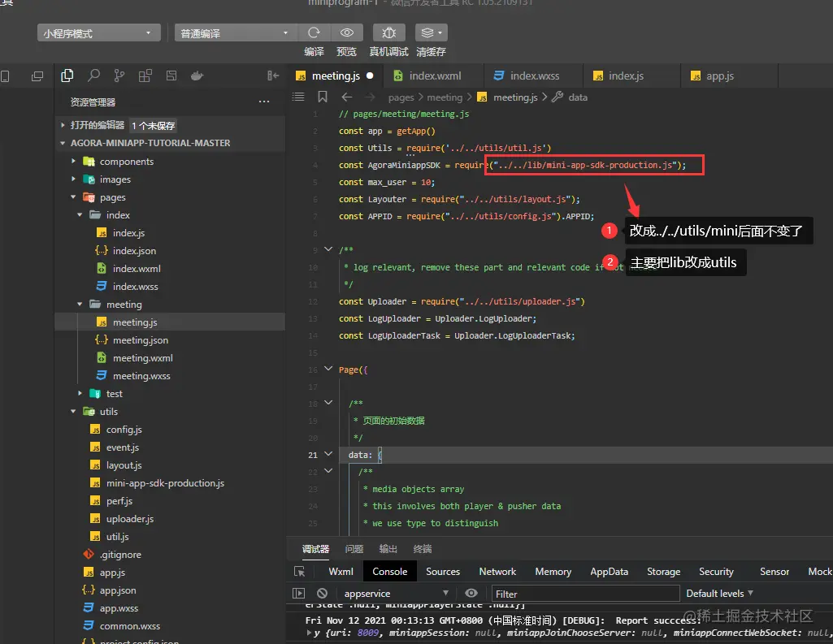Click the bookmark icon in breadcrumb bar
The width and height of the screenshot is (833, 644).
click(x=323, y=97)
